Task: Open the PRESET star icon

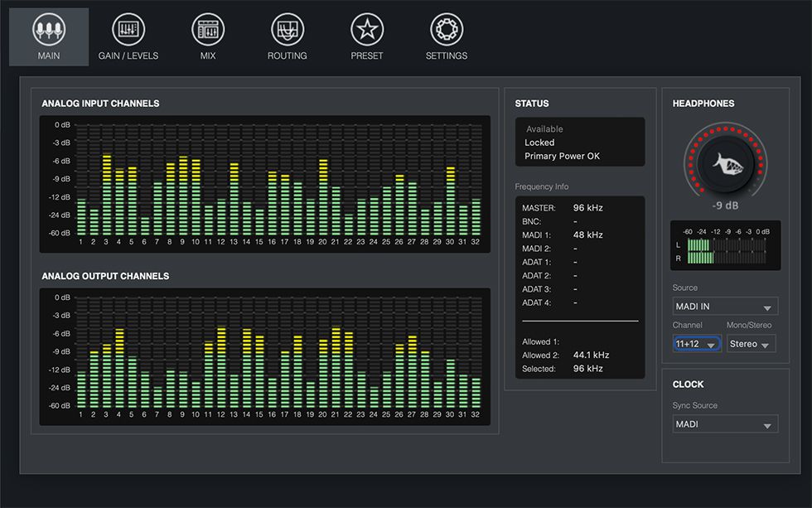Action: click(366, 29)
